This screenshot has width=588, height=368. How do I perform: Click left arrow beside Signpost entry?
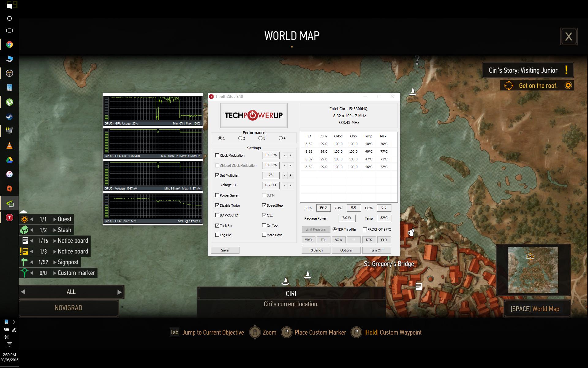point(32,262)
